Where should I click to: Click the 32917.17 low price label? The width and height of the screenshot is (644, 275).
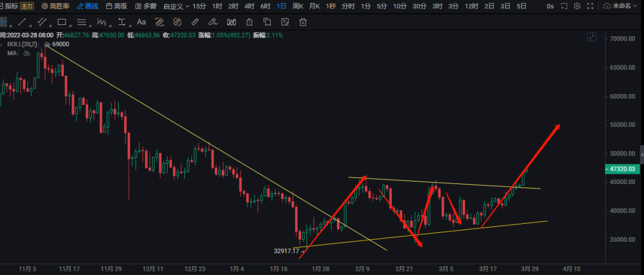286,251
